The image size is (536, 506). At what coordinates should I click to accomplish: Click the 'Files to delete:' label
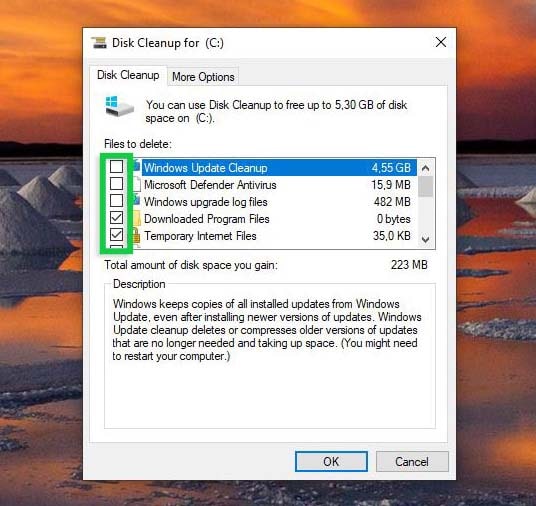pyautogui.click(x=138, y=144)
